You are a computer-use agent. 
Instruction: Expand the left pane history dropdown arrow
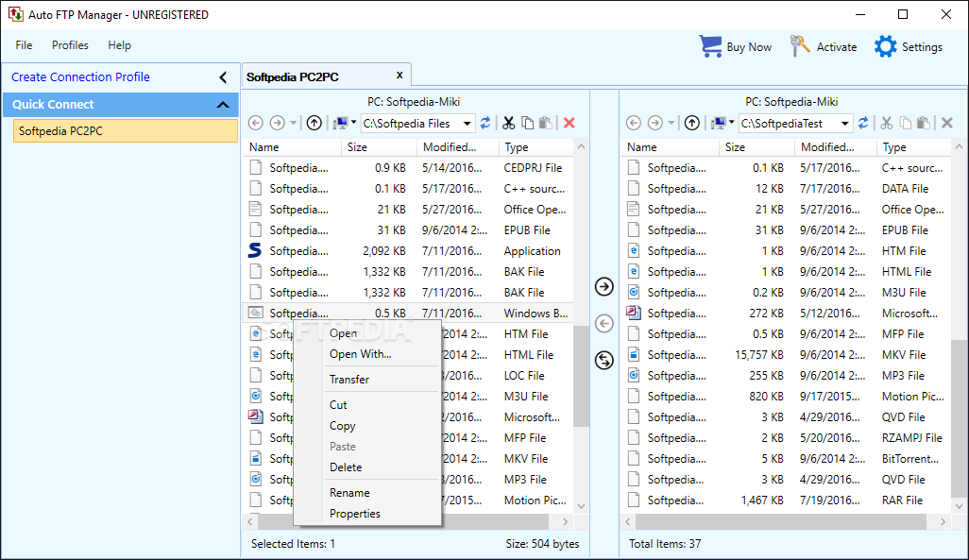(294, 123)
